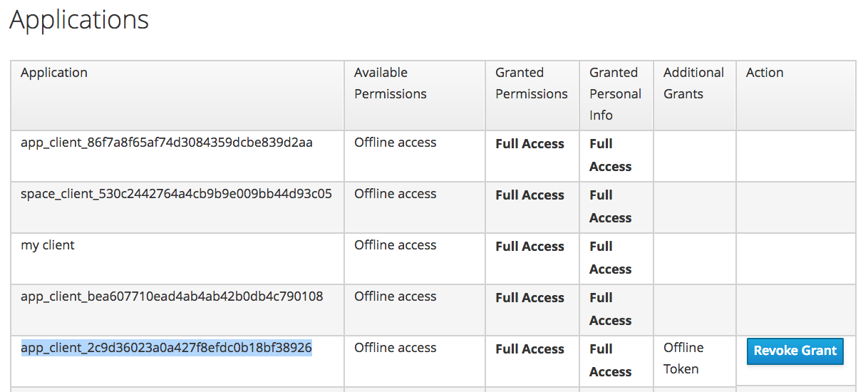Click Offline access in my client row
Viewport: 868px width, 392px height.
click(x=395, y=245)
